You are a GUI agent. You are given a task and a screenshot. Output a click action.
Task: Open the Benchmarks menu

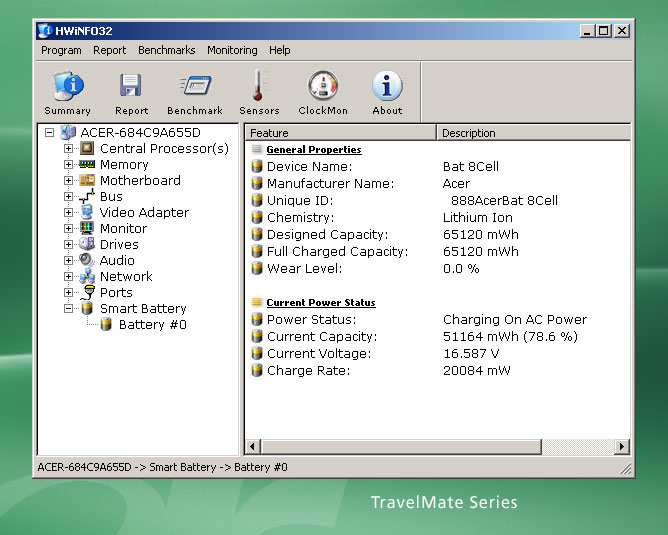[167, 50]
